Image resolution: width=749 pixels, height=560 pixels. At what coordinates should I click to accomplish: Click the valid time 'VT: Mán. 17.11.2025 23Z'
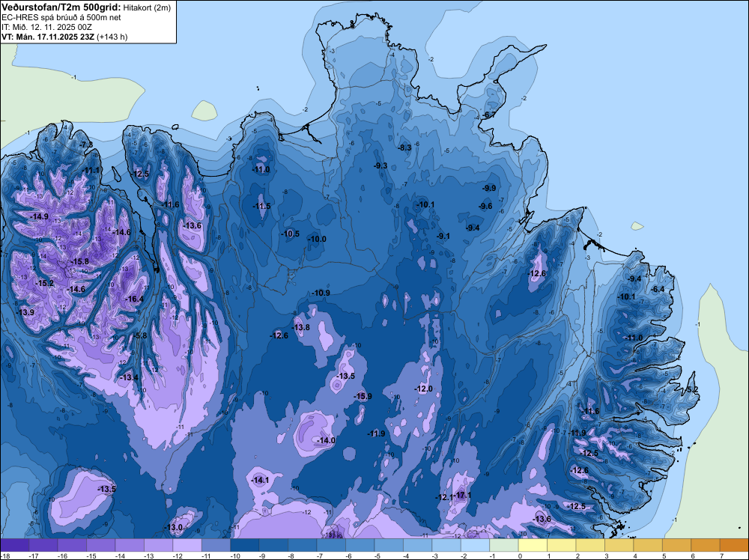tap(48, 37)
